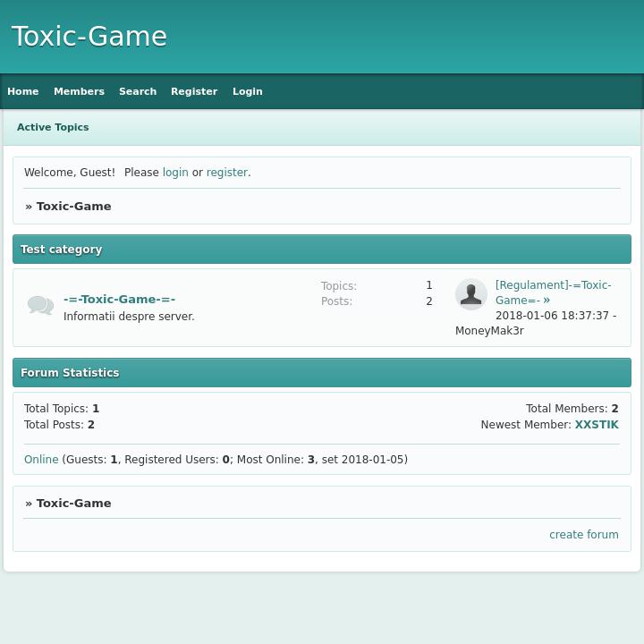The height and width of the screenshot is (644, 644).
Task: Click the Toxic-Game breadcrumb below Forum Statistics
Action: coord(73,504)
